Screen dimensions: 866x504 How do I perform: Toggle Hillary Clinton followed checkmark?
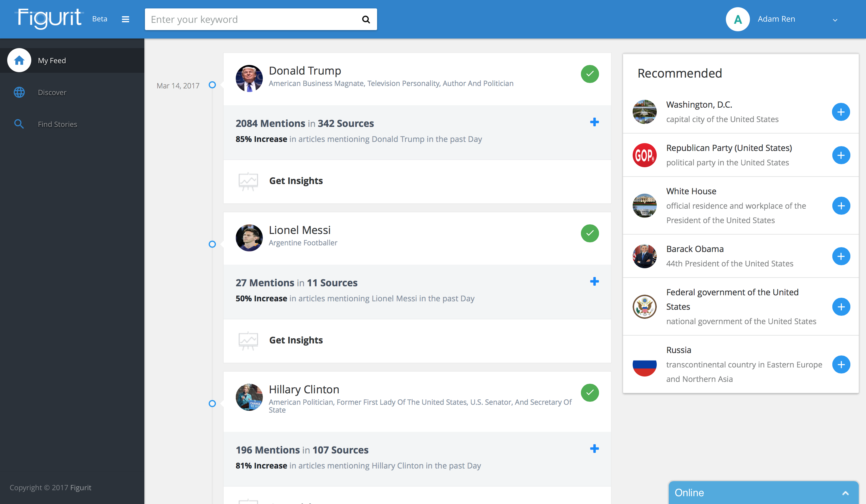click(590, 393)
